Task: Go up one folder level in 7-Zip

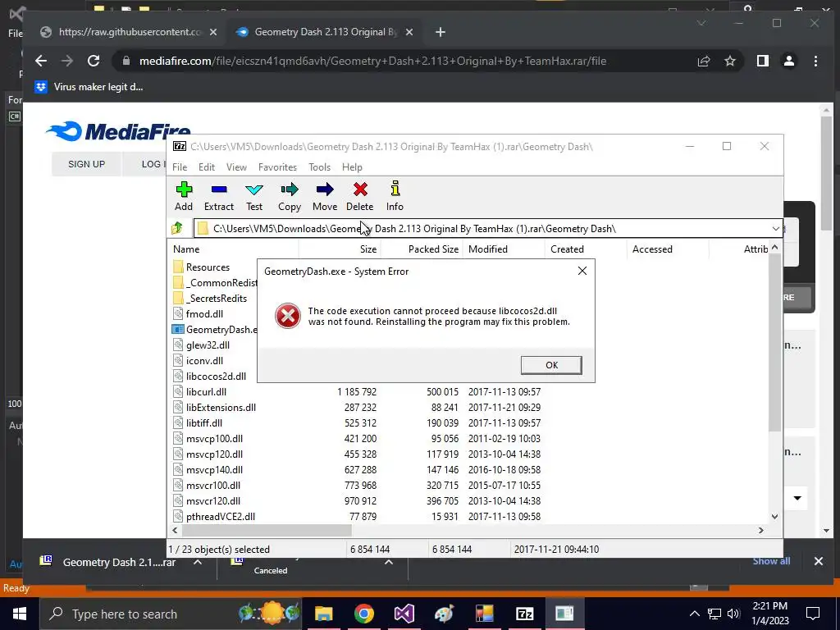Action: click(x=177, y=228)
